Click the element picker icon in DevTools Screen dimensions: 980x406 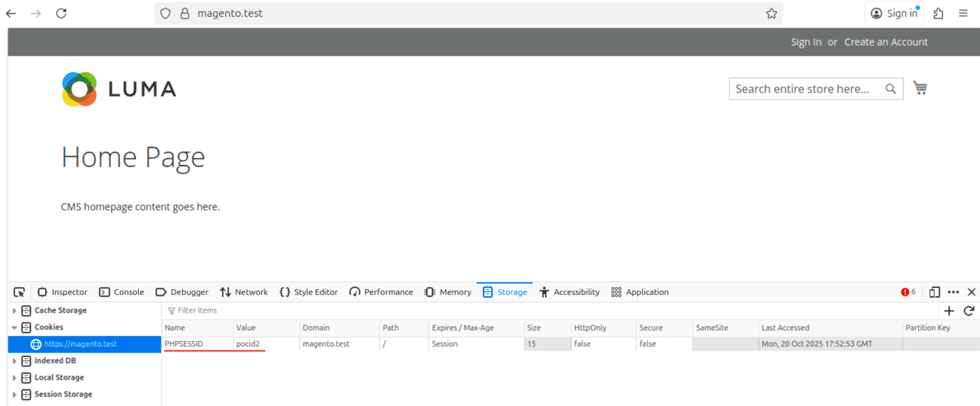tap(19, 292)
